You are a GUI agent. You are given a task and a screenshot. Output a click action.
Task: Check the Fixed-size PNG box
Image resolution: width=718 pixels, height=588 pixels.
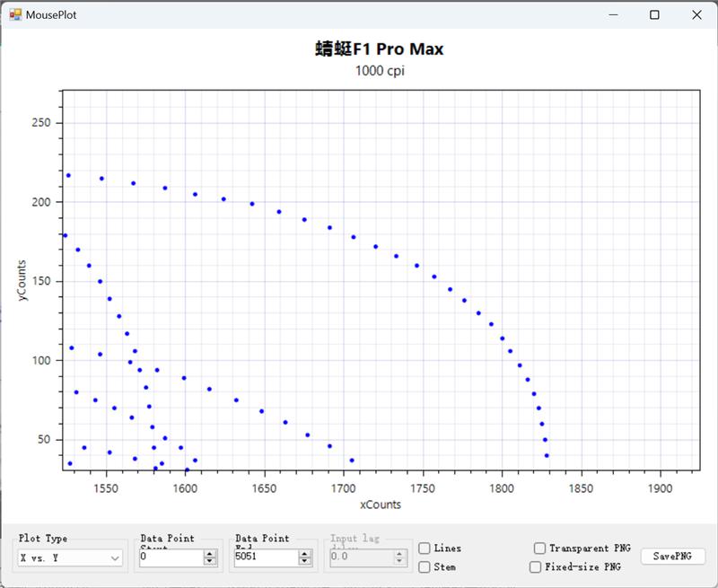click(x=535, y=566)
